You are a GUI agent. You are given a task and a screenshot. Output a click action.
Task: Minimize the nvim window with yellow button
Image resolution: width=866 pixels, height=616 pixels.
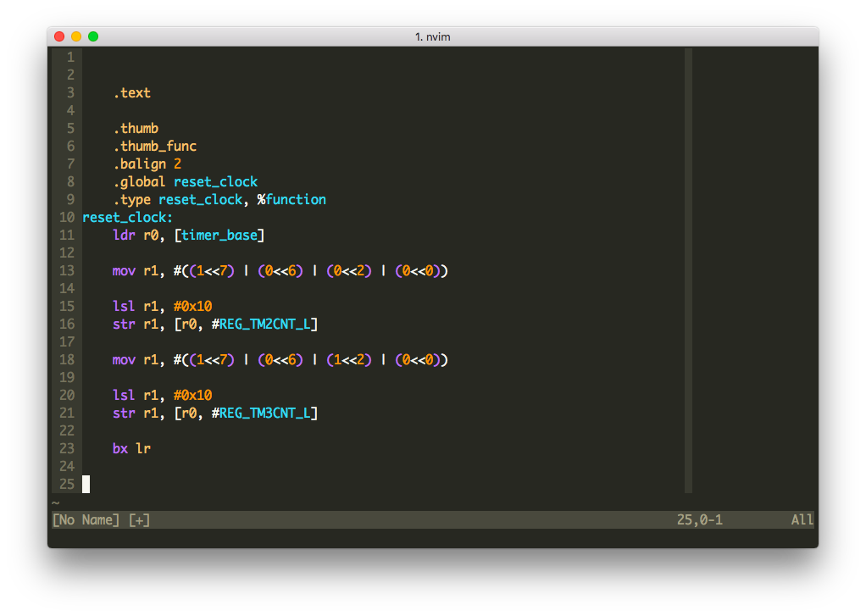[x=76, y=36]
